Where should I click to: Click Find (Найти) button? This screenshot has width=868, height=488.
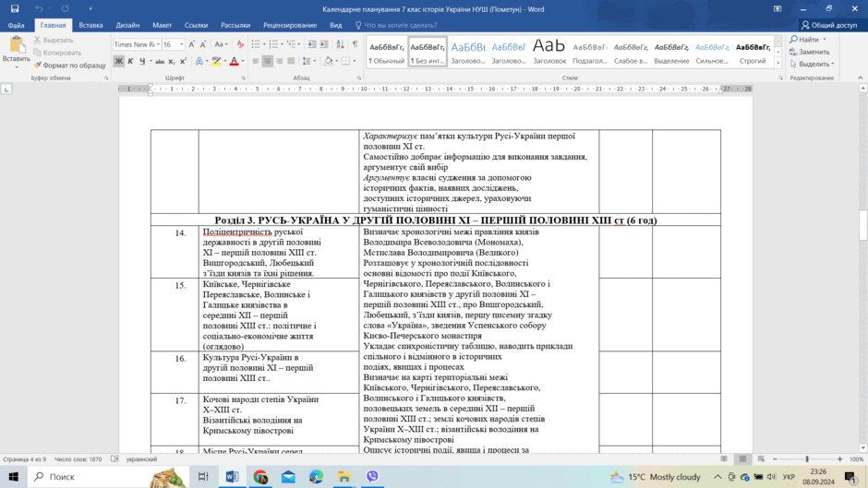[x=803, y=40]
